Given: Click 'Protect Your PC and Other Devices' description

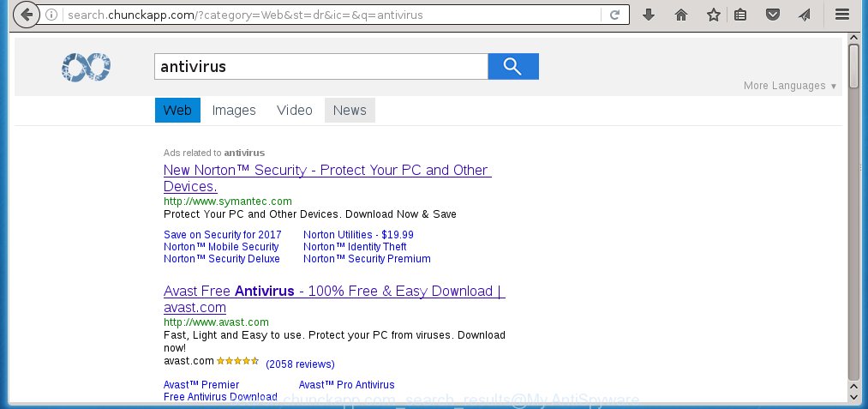Looking at the screenshot, I should (x=310, y=214).
